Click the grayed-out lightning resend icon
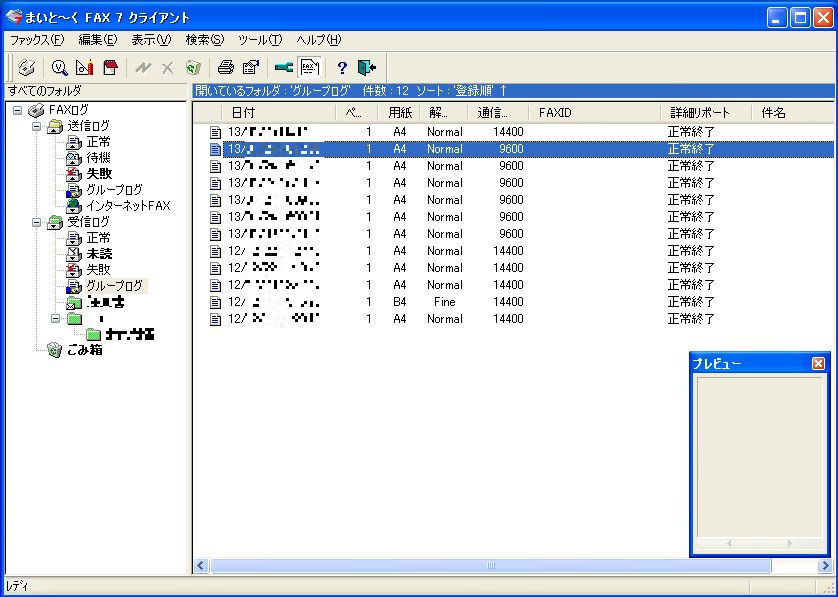This screenshot has width=838, height=597. tap(143, 68)
